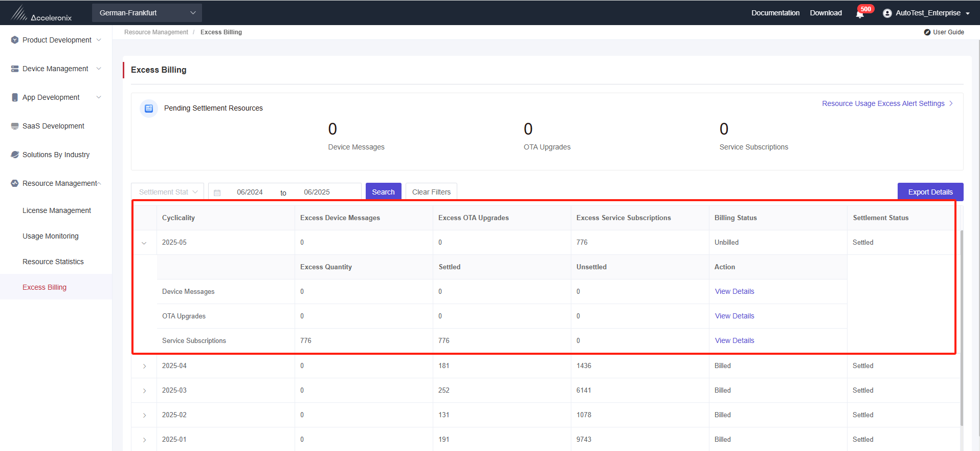Go to Resource Management breadcrumb
The height and width of the screenshot is (451, 980).
click(x=156, y=32)
